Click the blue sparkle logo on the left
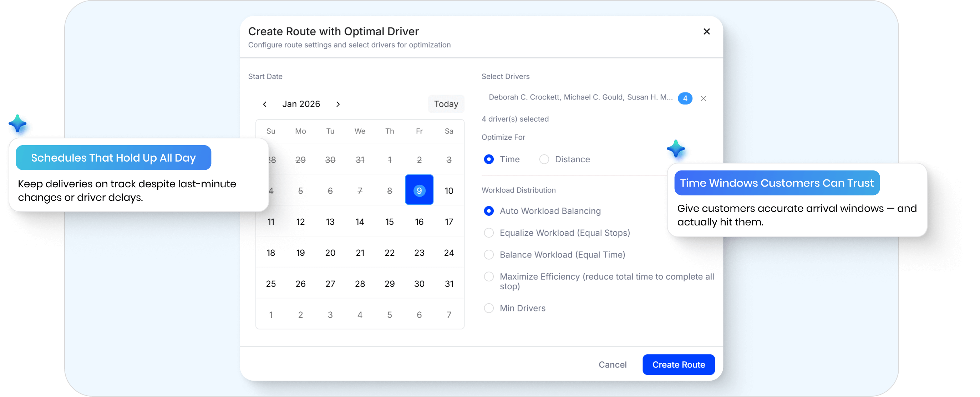980x397 pixels. pyautogui.click(x=20, y=126)
